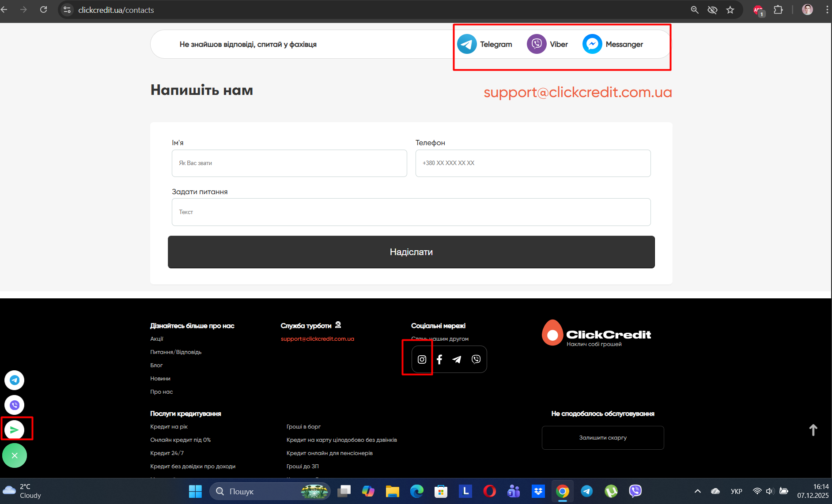Open Кредит онлайн для пенсіонерів link

tap(330, 453)
